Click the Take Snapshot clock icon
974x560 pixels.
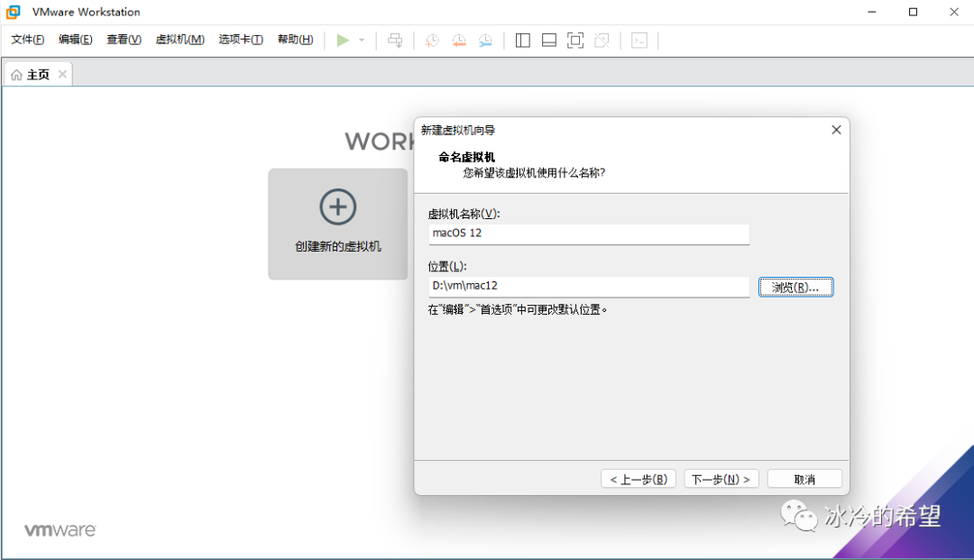point(432,41)
